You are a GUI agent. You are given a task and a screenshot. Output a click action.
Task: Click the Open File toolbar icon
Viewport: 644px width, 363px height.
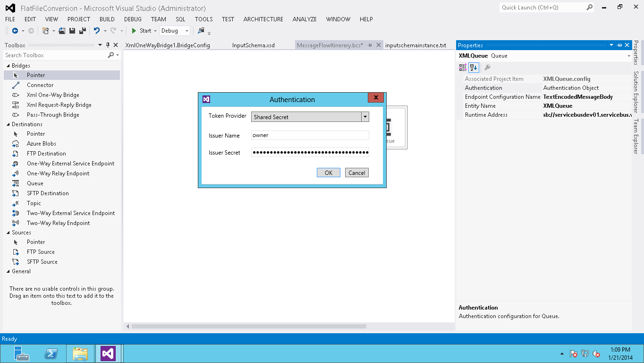[x=62, y=31]
